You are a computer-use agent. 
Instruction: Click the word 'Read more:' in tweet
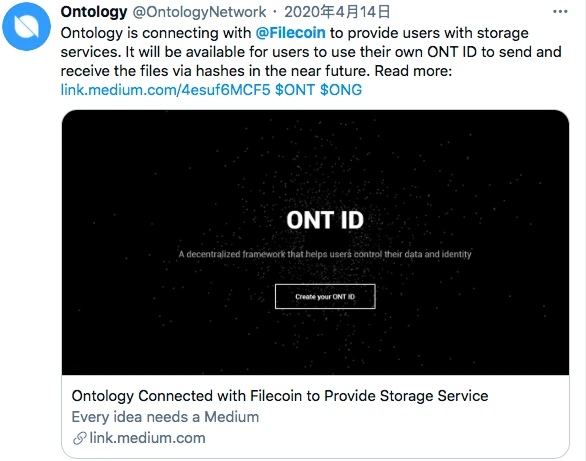[413, 71]
